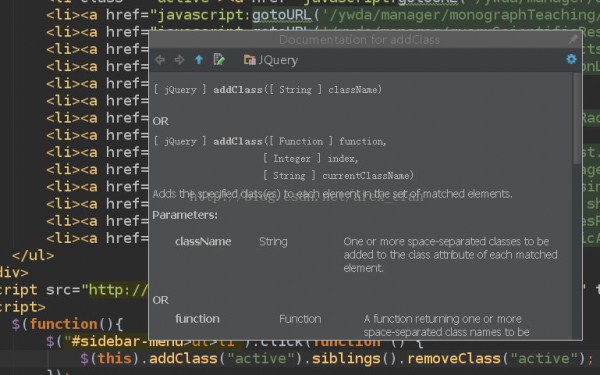Click first bold addClass signature in popup

click(238, 90)
